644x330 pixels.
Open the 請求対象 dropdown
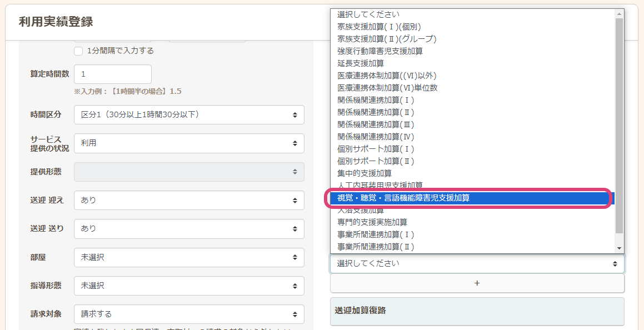189,314
